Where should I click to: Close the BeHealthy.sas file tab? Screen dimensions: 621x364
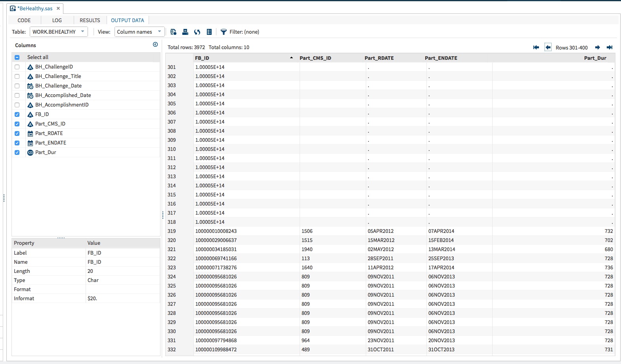pos(58,8)
